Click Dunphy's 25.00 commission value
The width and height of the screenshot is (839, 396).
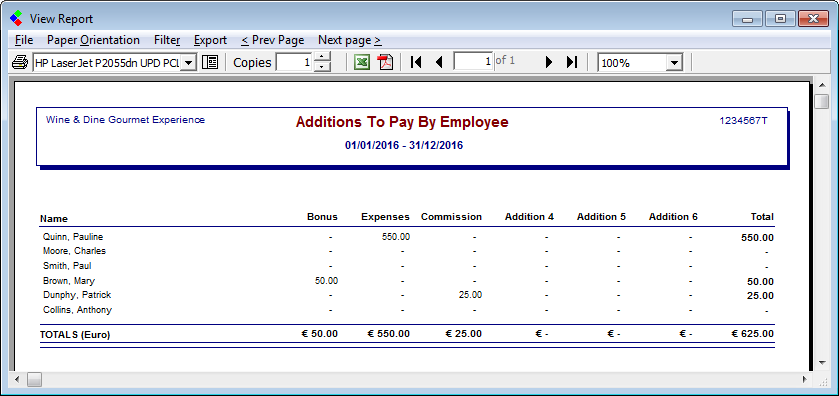(470, 295)
